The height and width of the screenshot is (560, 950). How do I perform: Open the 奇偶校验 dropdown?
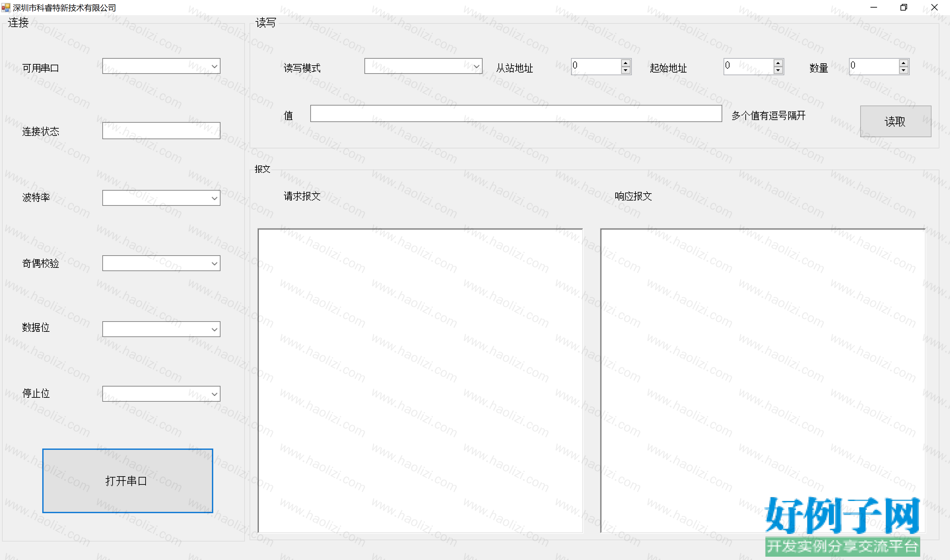click(x=161, y=264)
